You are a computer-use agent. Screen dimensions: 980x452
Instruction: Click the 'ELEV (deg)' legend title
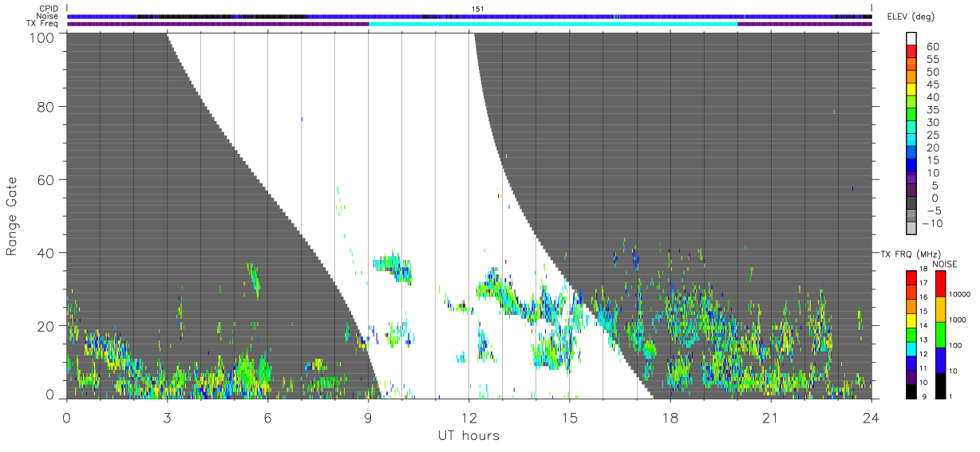(911, 17)
